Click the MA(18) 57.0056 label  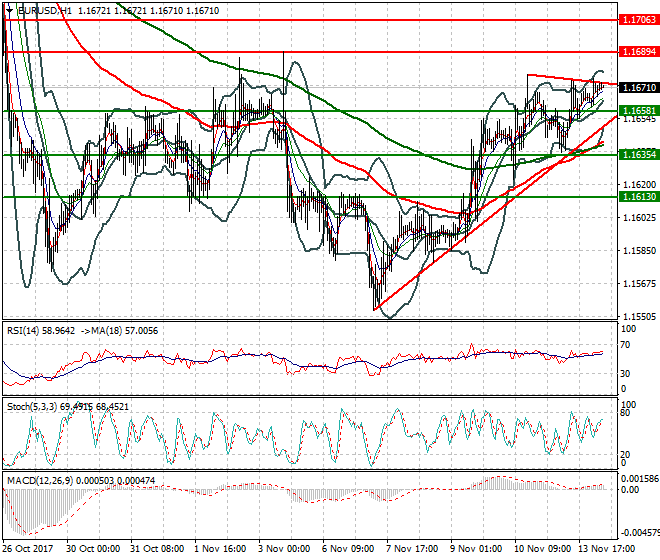[124, 331]
